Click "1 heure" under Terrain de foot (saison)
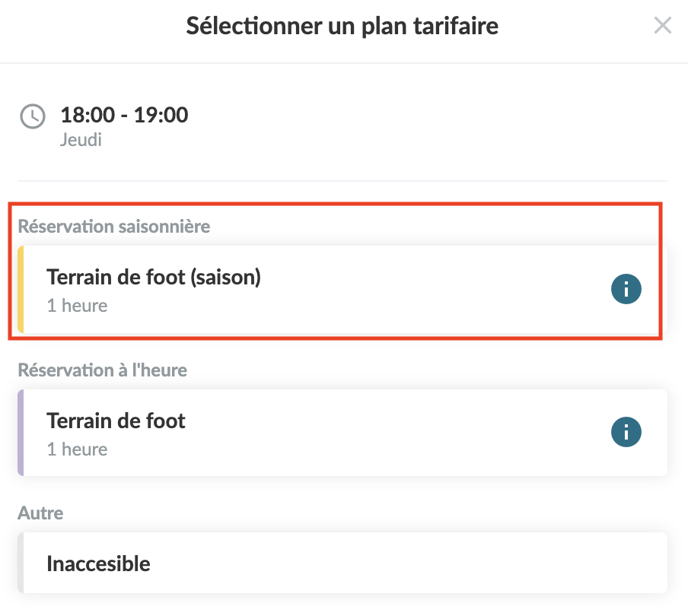 [77, 306]
